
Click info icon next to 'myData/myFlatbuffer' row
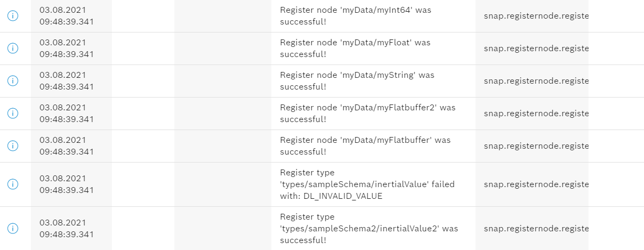point(13,146)
